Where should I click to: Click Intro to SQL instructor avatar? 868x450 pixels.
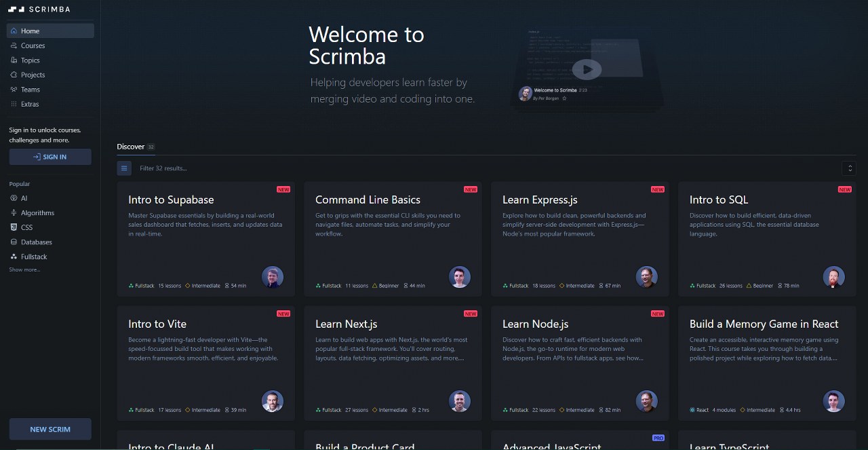(834, 276)
